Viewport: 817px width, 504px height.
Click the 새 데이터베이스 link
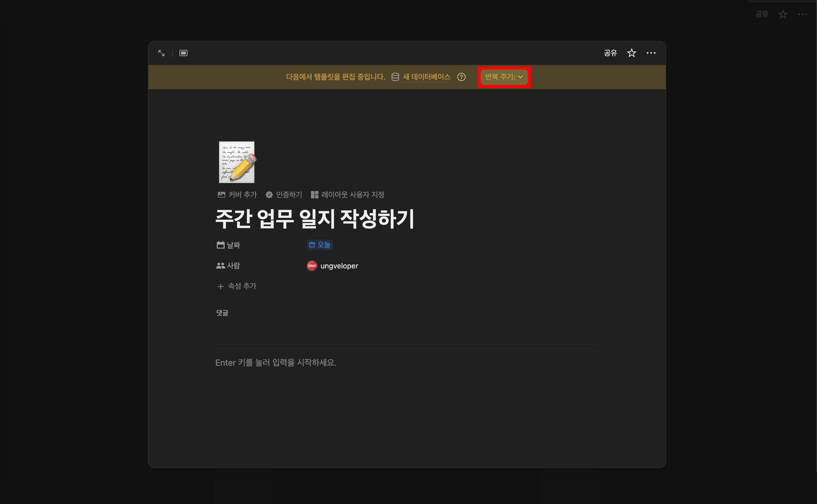point(426,77)
